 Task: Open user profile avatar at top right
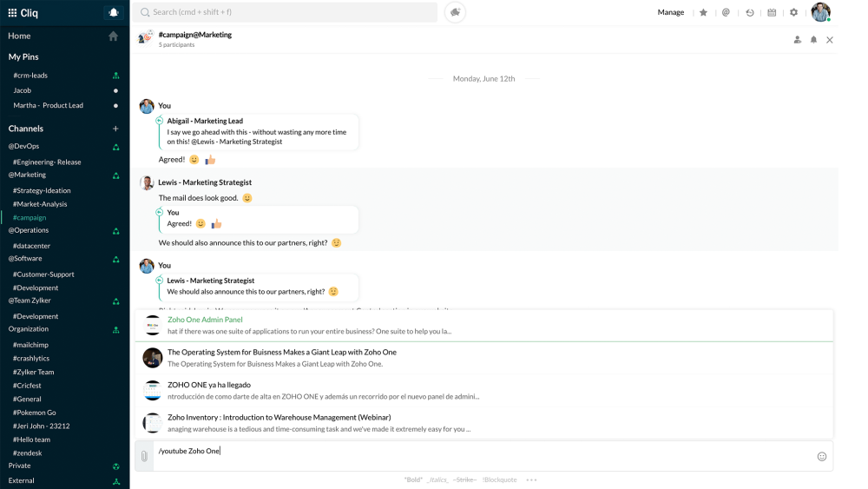pos(820,12)
